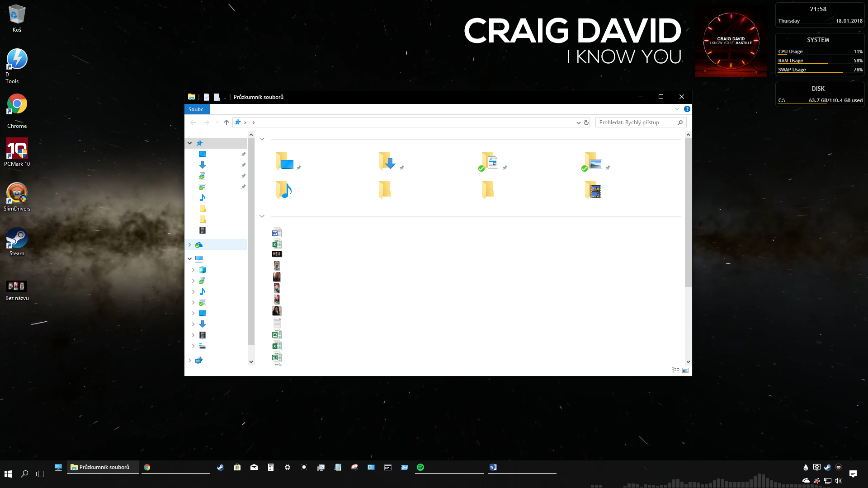The height and width of the screenshot is (488, 868).
Task: Unpin Documents via its pin in sidebar
Action: [243, 176]
